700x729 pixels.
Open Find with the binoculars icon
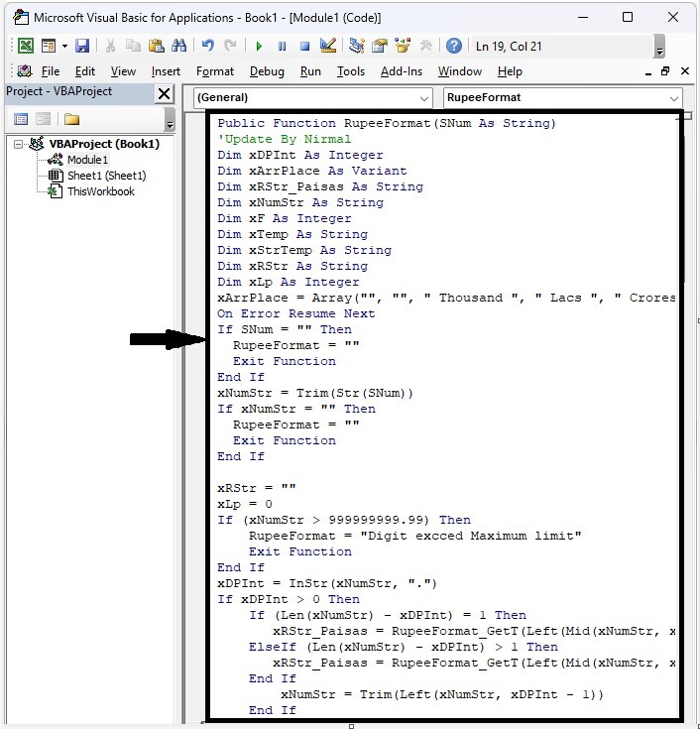coord(178,46)
